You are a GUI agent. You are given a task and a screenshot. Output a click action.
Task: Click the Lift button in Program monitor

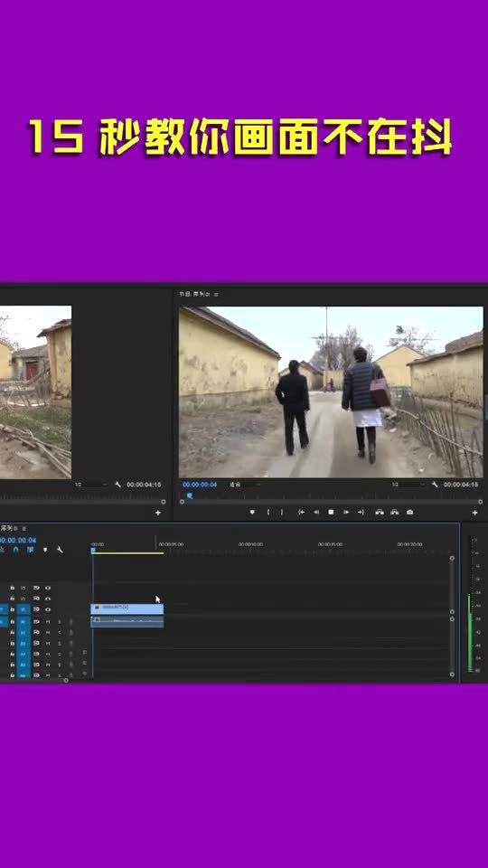(x=379, y=512)
